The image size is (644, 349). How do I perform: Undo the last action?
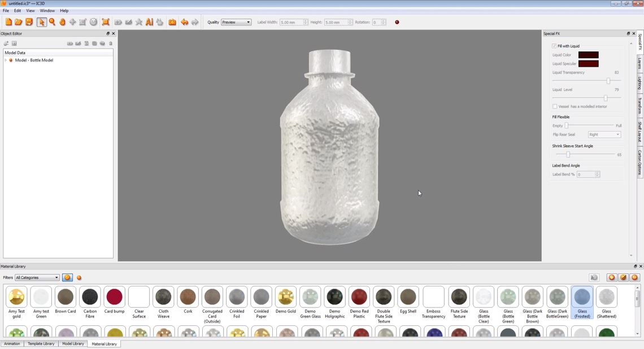184,22
